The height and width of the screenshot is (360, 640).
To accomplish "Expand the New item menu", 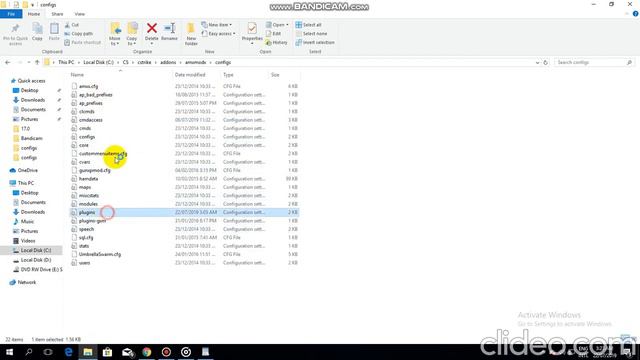I will 217,25.
